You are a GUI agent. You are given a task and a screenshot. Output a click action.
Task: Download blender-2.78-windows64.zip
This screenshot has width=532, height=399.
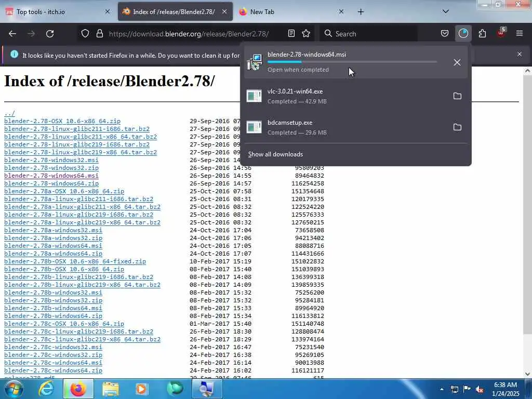click(x=51, y=183)
